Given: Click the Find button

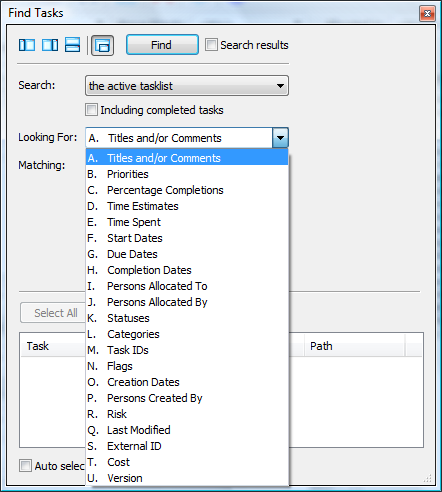Looking at the screenshot, I should 162,45.
